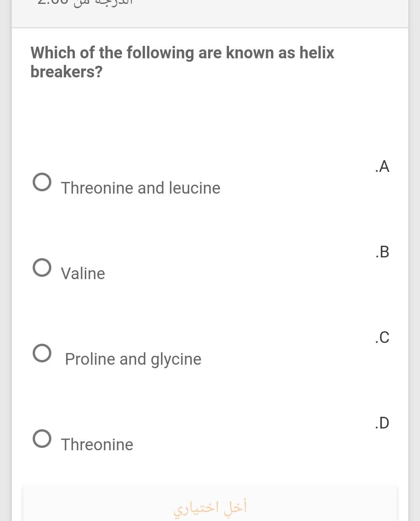Image resolution: width=420 pixels, height=521 pixels.
Task: Select the Proline and glycine radio button
Action: click(42, 353)
